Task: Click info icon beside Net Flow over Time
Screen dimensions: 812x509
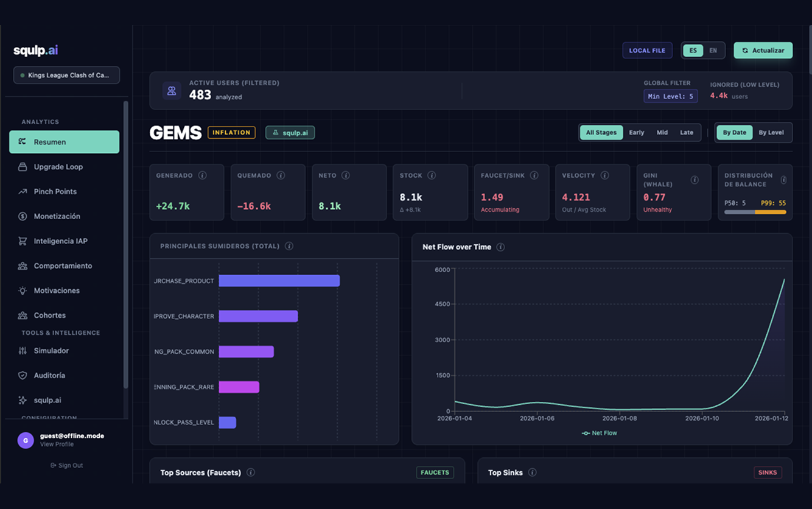Action: [x=500, y=247]
